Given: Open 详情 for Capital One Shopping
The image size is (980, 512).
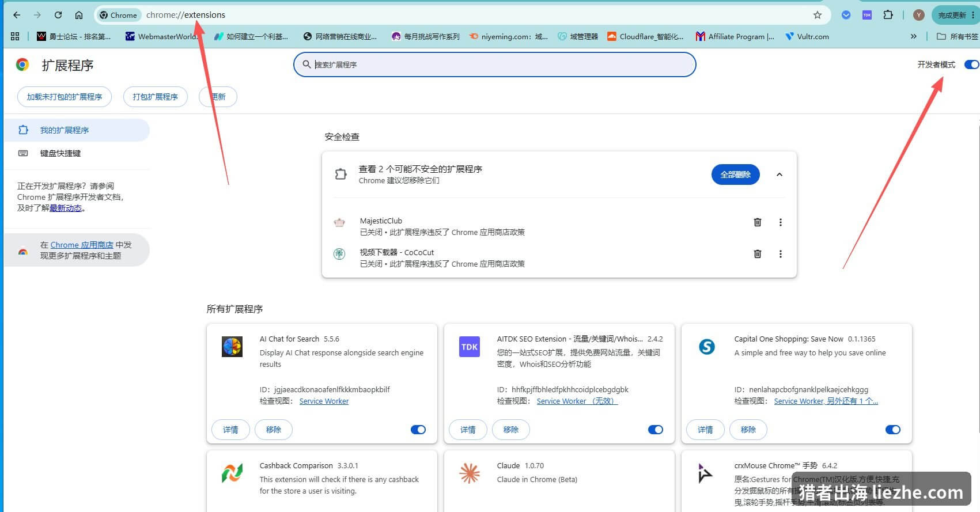Looking at the screenshot, I should tap(705, 430).
